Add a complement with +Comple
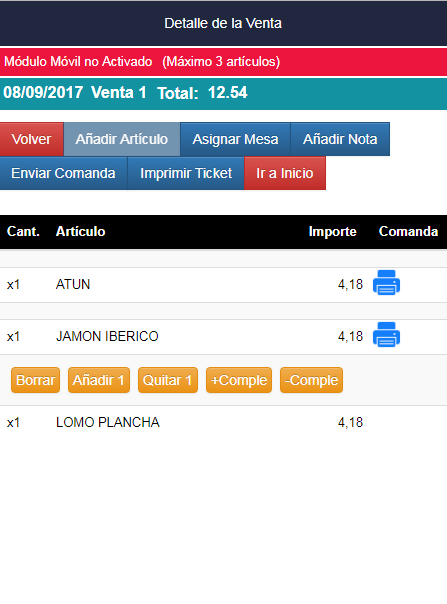The height and width of the screenshot is (604, 447). [x=239, y=380]
